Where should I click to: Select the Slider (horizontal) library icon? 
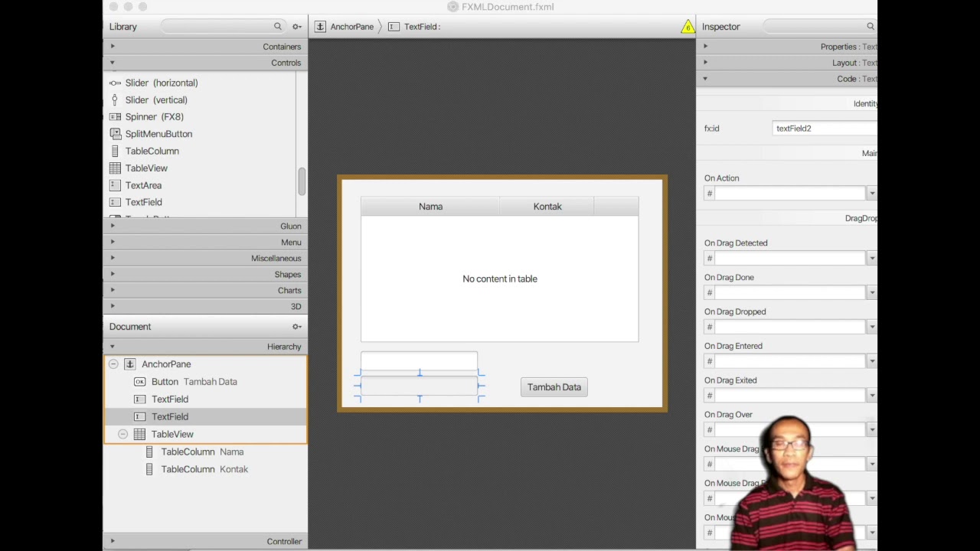115,83
